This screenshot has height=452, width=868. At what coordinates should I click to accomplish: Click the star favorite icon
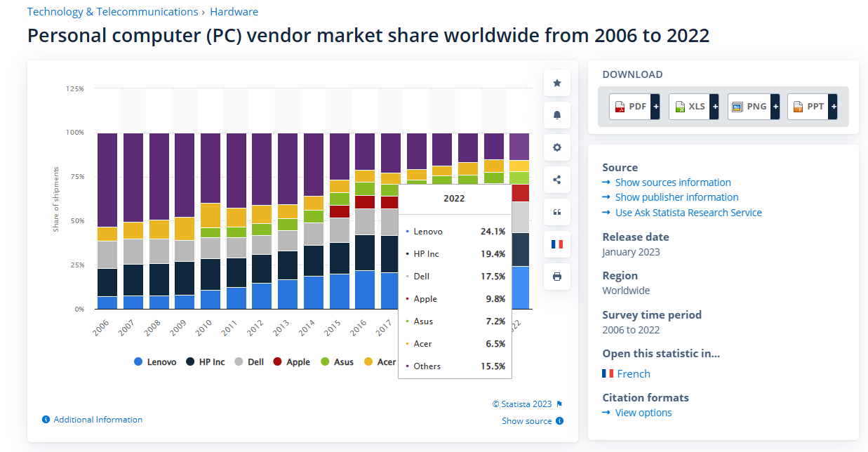click(x=557, y=83)
